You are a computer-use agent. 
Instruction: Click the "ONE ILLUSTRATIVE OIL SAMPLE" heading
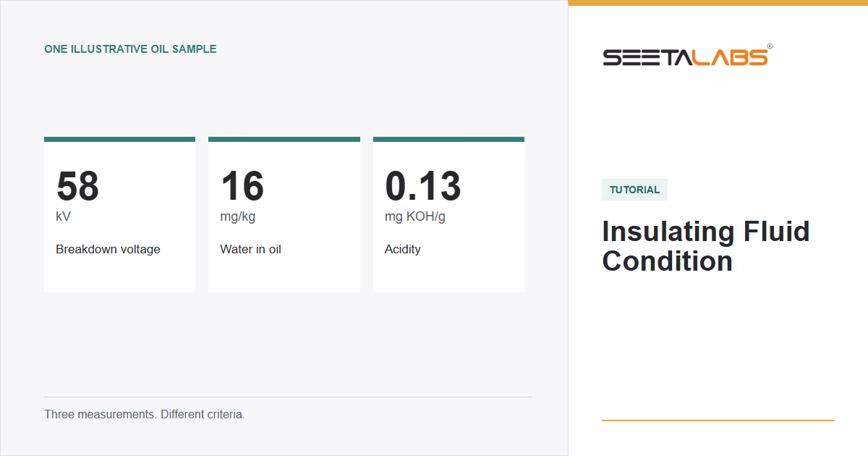[x=130, y=49]
